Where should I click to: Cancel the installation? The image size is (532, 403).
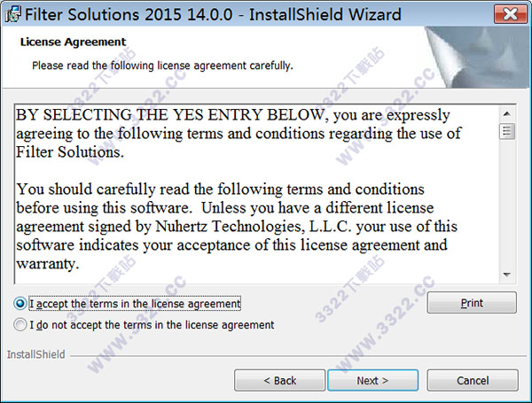point(472,380)
